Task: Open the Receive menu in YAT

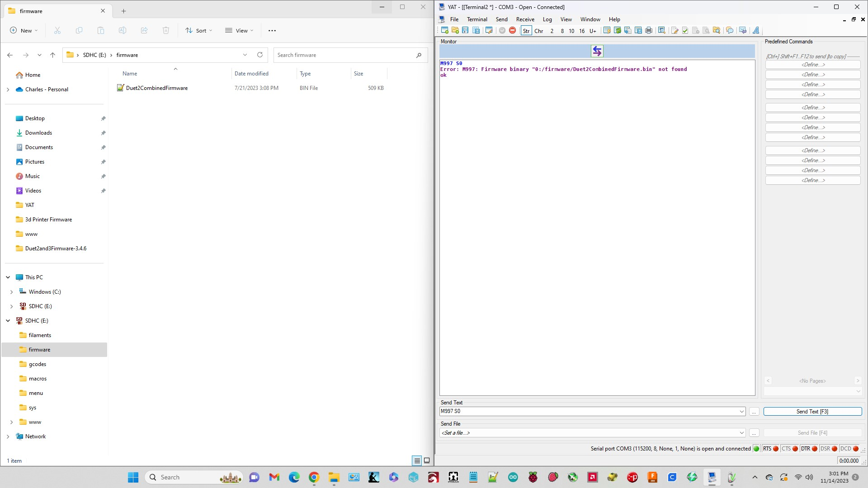Action: [x=525, y=19]
